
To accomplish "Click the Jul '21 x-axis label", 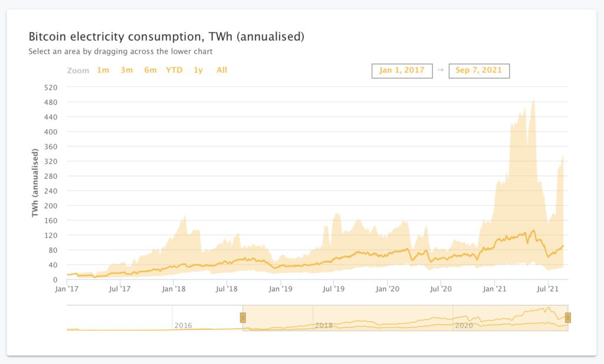I will coord(547,289).
